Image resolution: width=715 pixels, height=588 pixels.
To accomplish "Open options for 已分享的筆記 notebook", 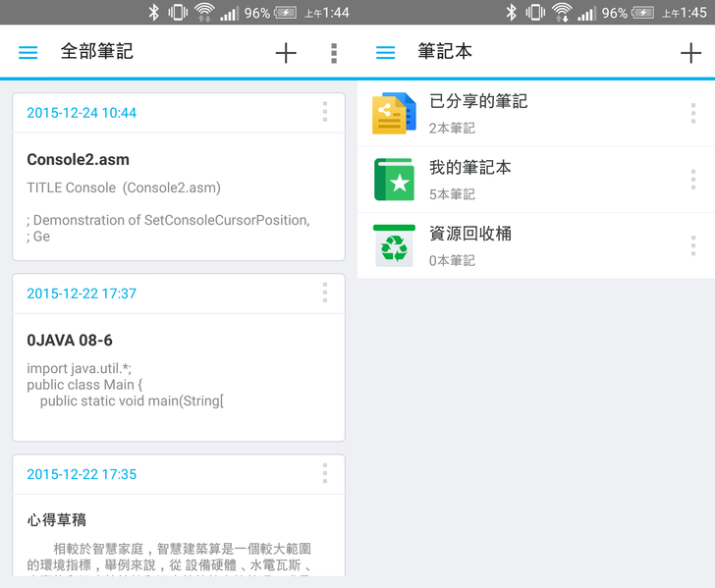I will coord(693,114).
